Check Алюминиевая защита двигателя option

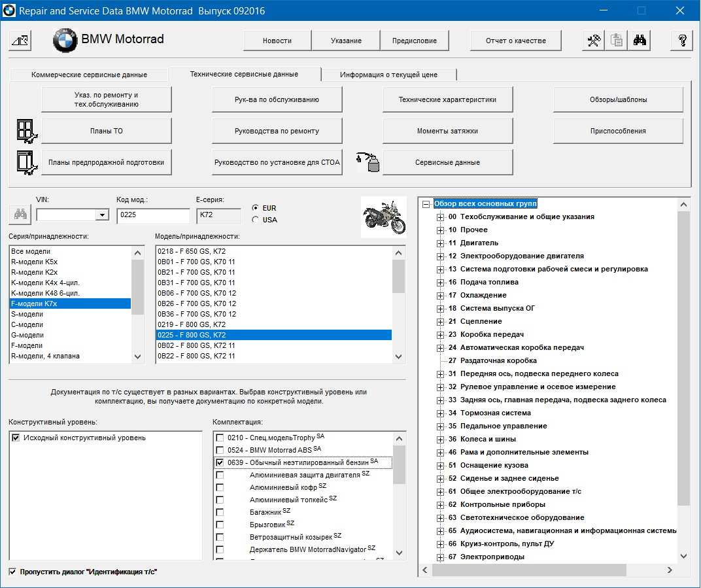pyautogui.click(x=220, y=475)
